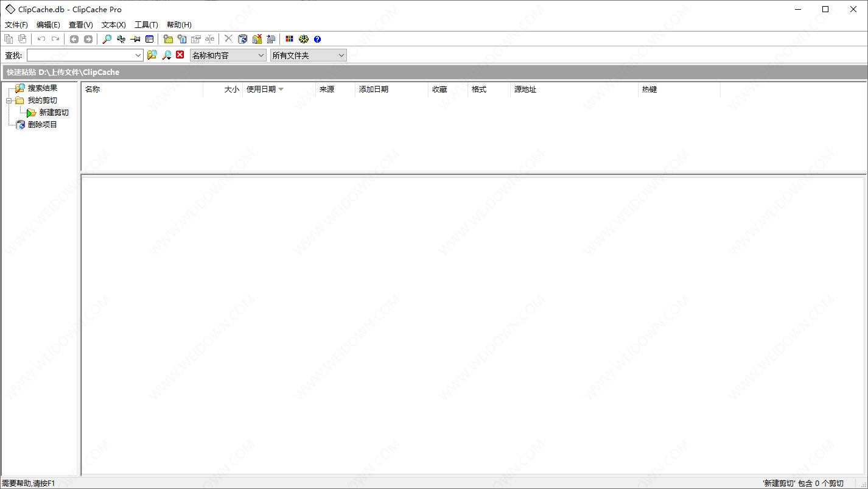
Task: Click the new folder icon
Action: pos(168,39)
